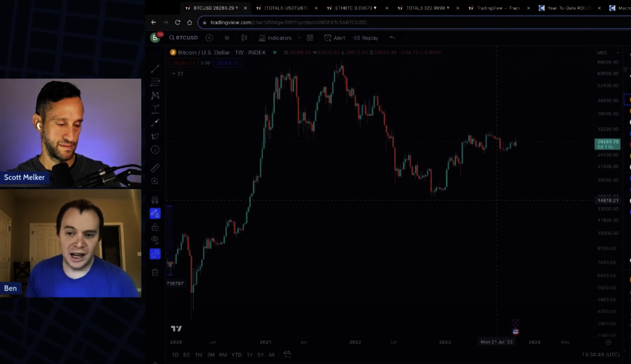The height and width of the screenshot is (364, 631).
Task: Select the crosshair cursor tool
Action: coord(155,56)
